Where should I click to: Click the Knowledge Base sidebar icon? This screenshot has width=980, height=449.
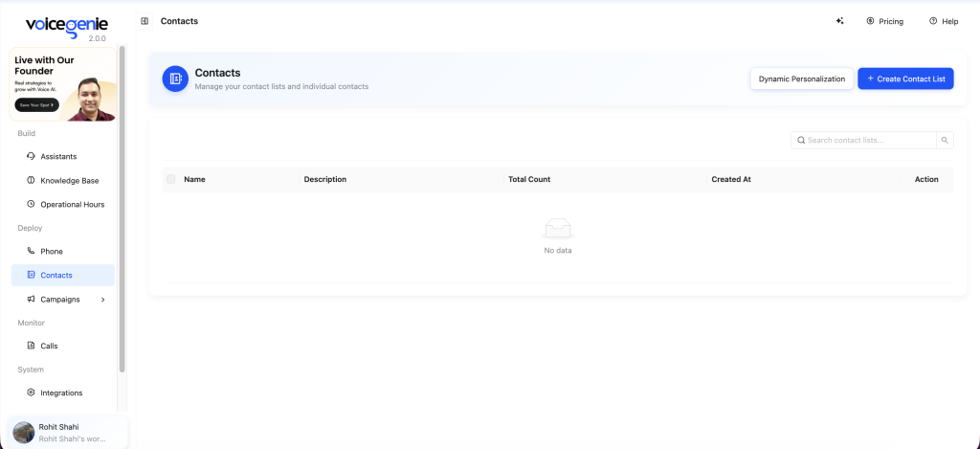pos(31,180)
